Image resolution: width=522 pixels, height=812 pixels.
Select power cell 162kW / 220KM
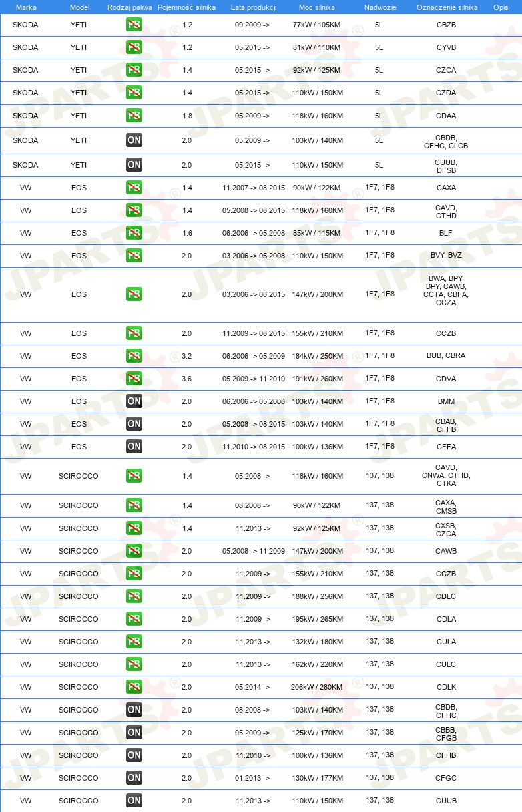pyautogui.click(x=318, y=664)
